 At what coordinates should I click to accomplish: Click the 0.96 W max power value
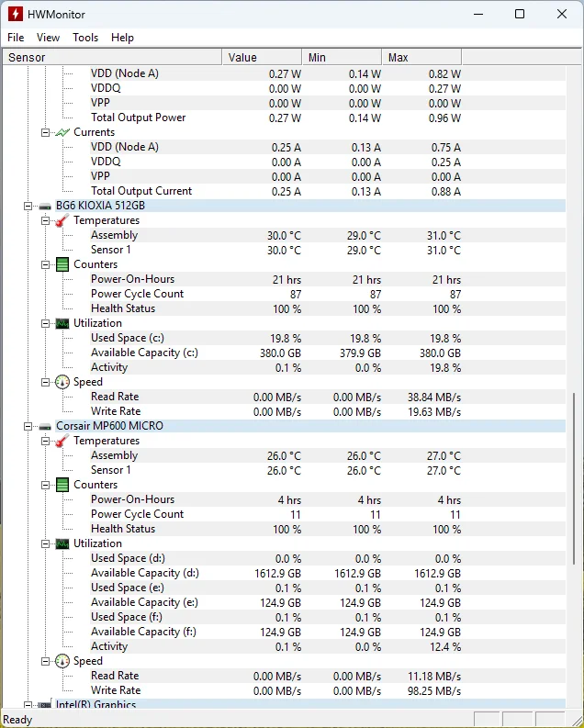(444, 118)
